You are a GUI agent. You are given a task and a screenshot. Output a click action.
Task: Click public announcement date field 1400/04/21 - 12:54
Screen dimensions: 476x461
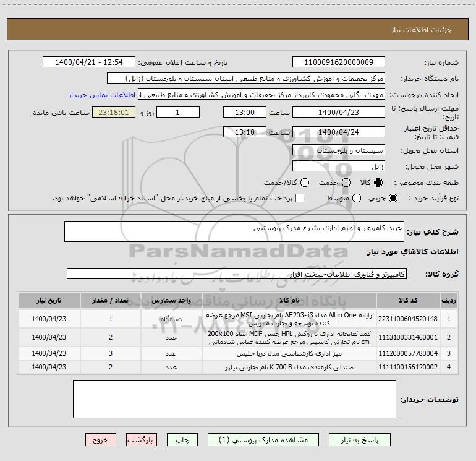pos(89,62)
